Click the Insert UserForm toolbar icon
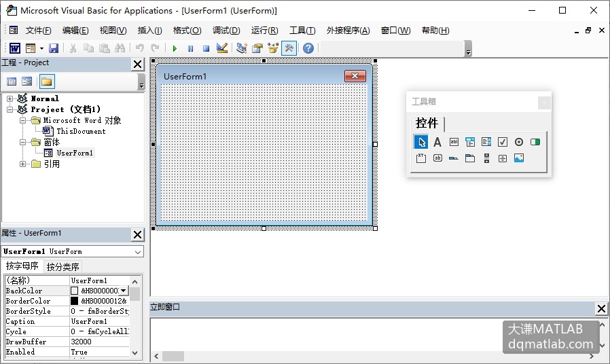 31,48
